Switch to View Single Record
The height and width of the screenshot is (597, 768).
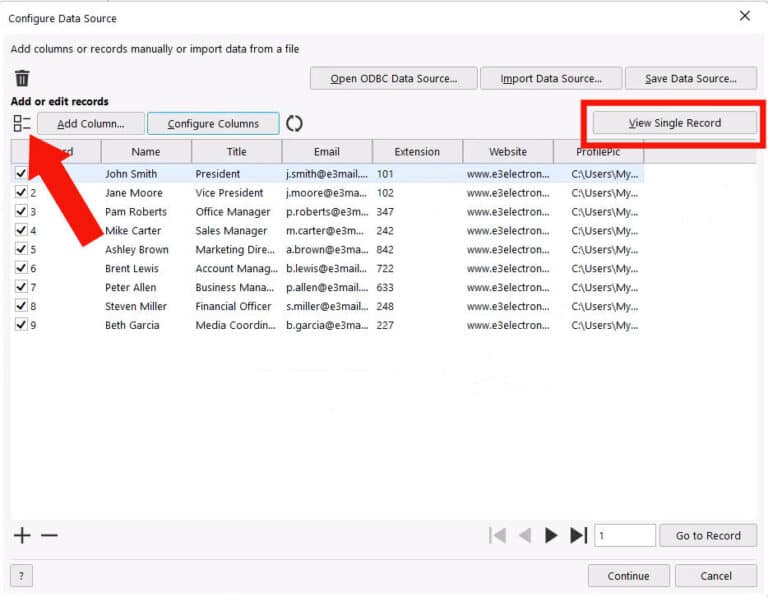coord(674,122)
